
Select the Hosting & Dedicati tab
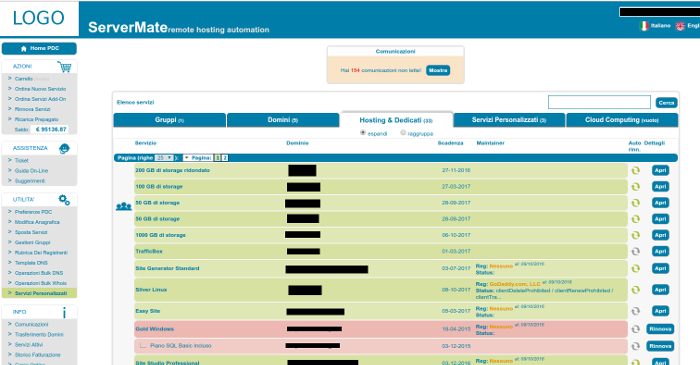pos(396,120)
